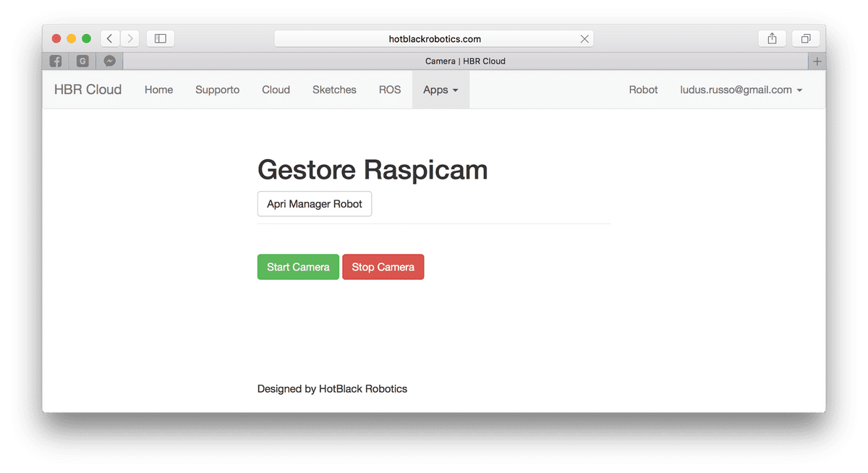Click the HBR Cloud logo link
The width and height of the screenshot is (868, 473).
pos(87,90)
